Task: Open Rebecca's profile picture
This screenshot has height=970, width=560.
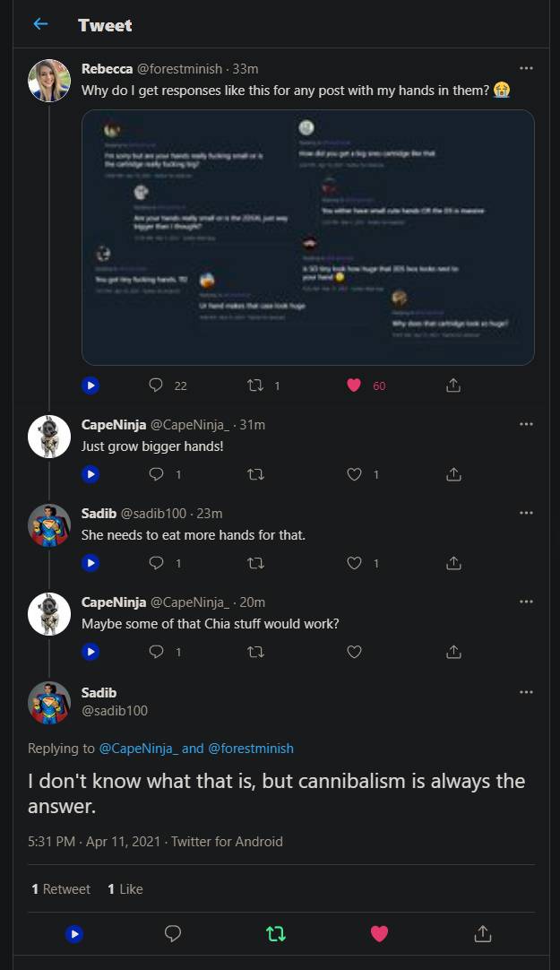Action: [49, 81]
